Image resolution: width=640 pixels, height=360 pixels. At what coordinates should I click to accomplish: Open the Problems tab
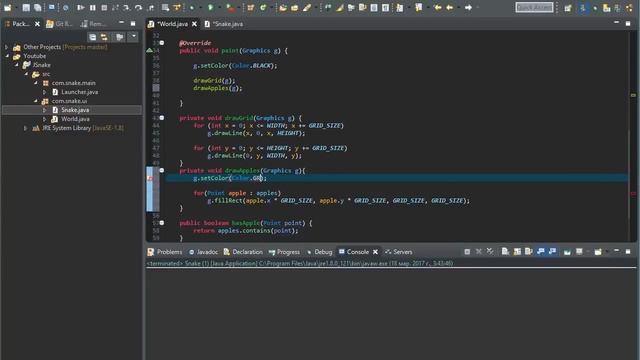(165, 252)
